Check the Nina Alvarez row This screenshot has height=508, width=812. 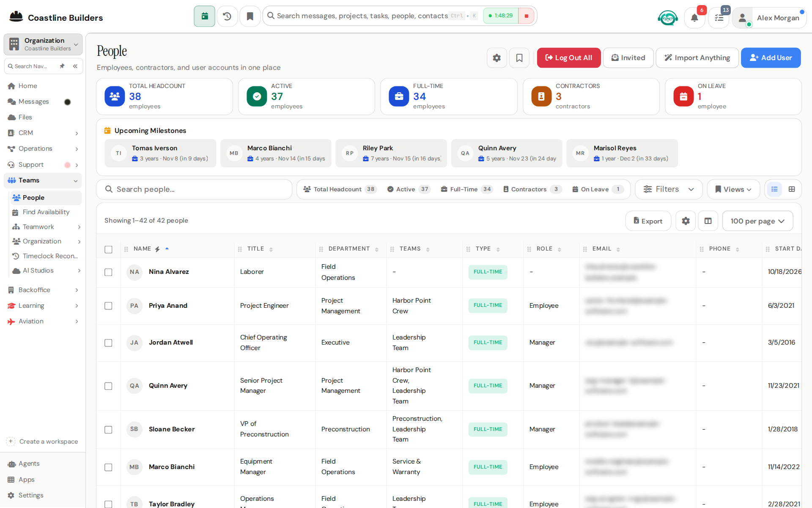(108, 272)
